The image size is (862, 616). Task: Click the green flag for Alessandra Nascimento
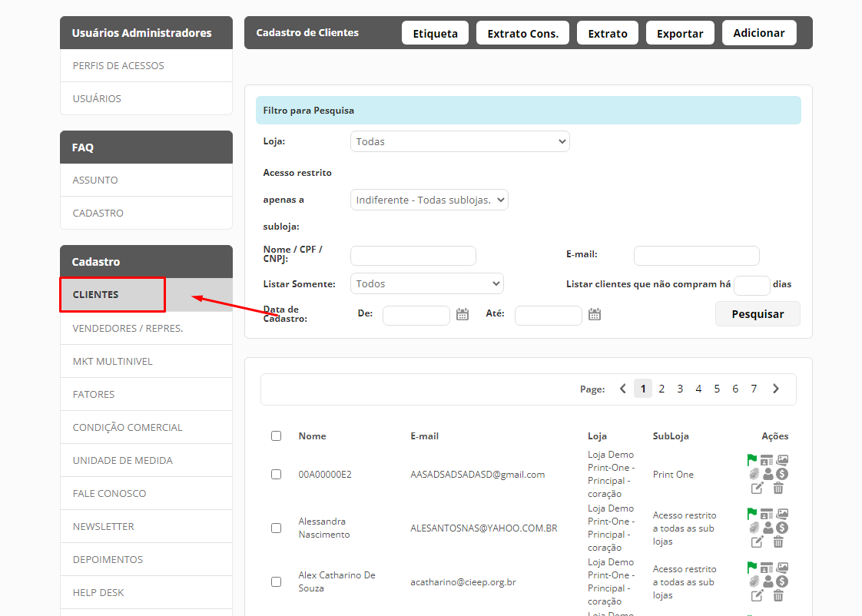752,513
